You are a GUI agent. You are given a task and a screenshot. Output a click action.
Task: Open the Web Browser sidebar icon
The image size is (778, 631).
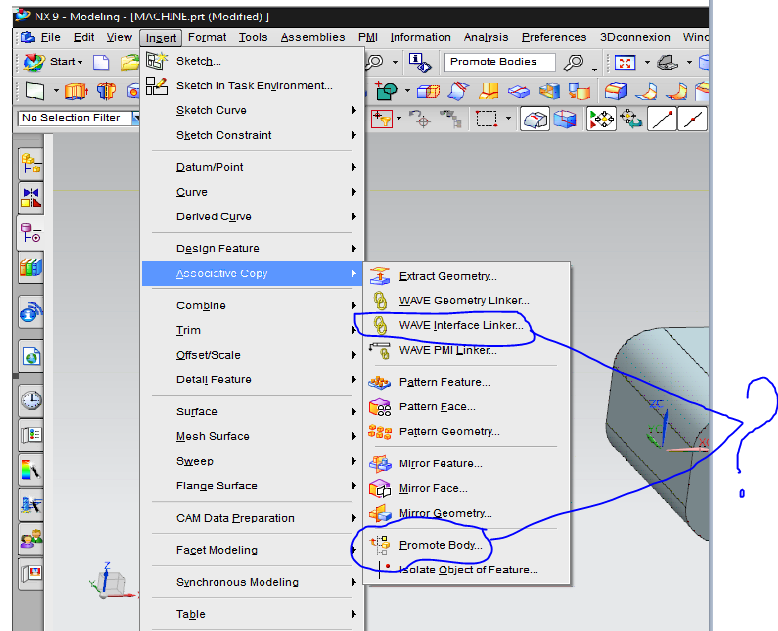(31, 356)
